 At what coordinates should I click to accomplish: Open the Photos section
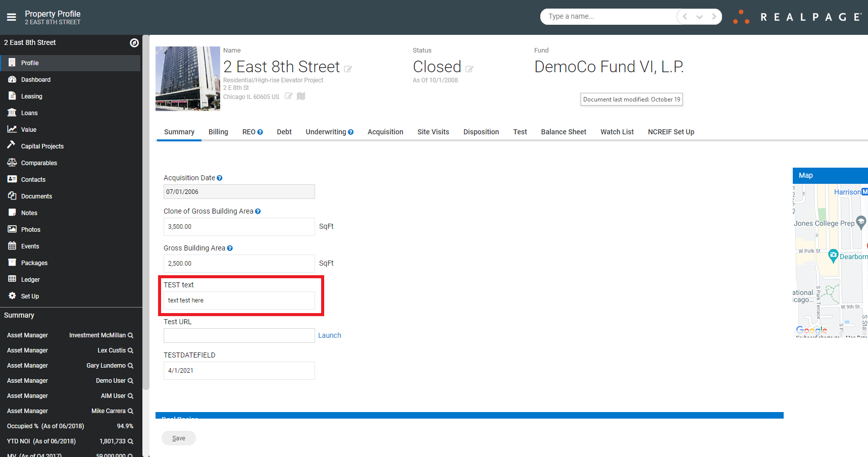tap(30, 229)
